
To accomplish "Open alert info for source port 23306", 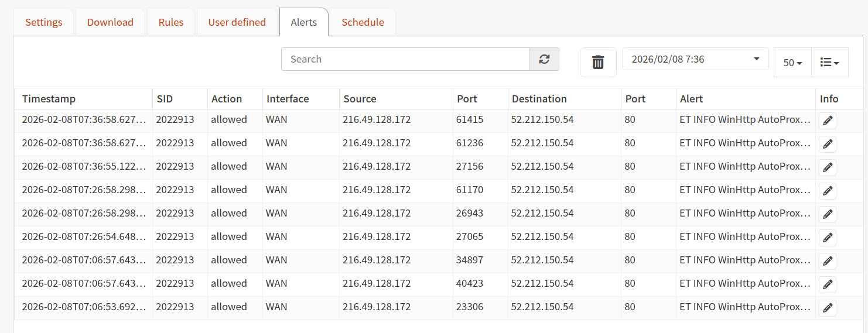I will coord(827,308).
